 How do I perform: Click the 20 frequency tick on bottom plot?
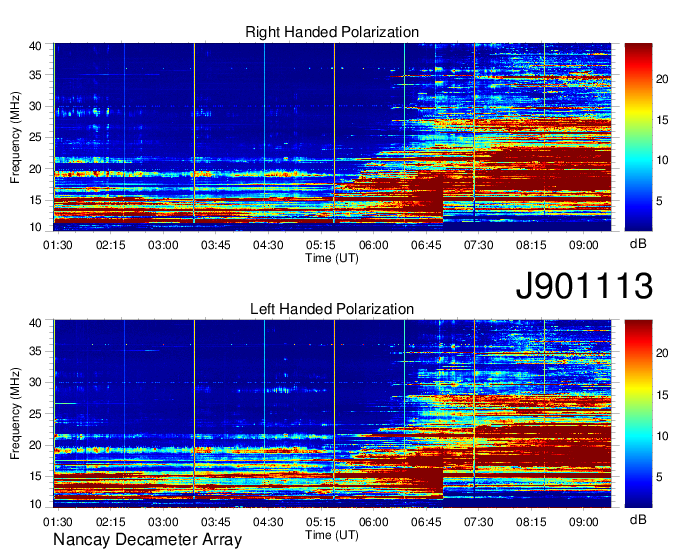pyautogui.click(x=36, y=445)
